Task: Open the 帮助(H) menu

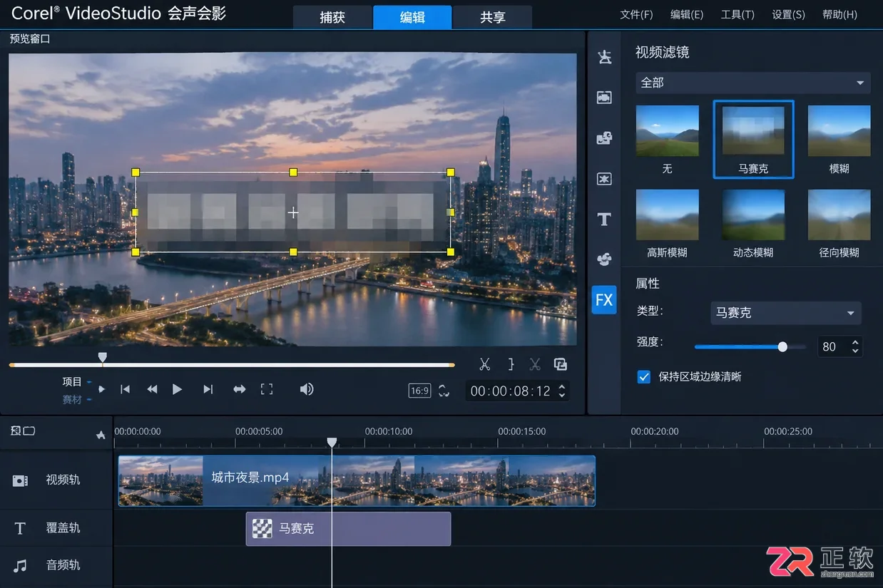Action: (x=839, y=14)
